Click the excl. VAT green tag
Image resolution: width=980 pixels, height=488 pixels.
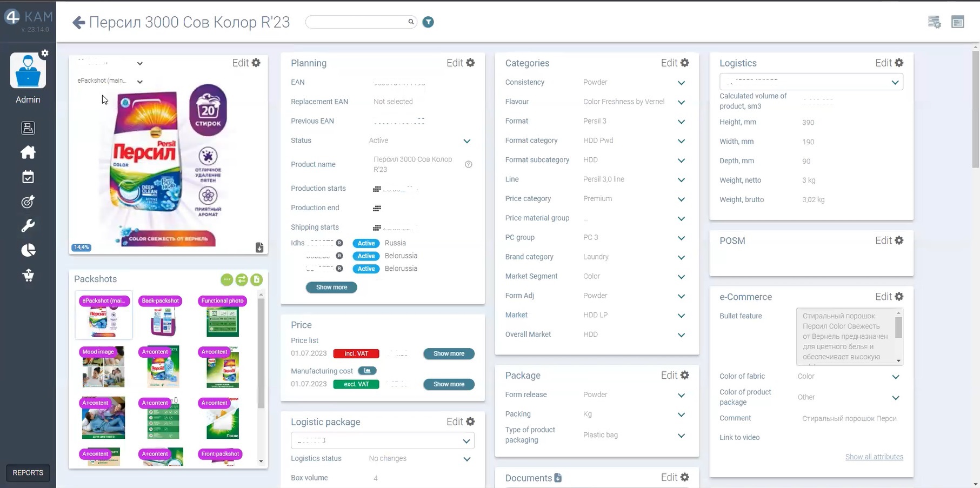click(356, 384)
